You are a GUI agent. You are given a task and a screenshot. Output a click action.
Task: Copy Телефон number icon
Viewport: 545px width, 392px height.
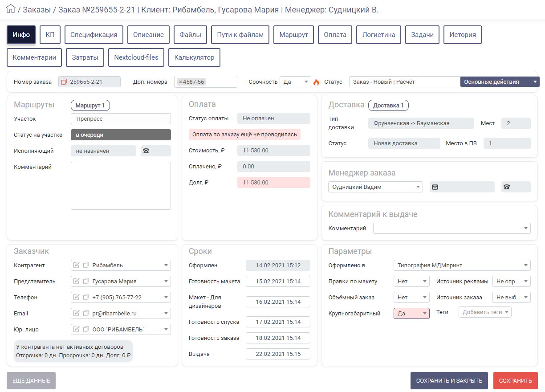tap(86, 298)
